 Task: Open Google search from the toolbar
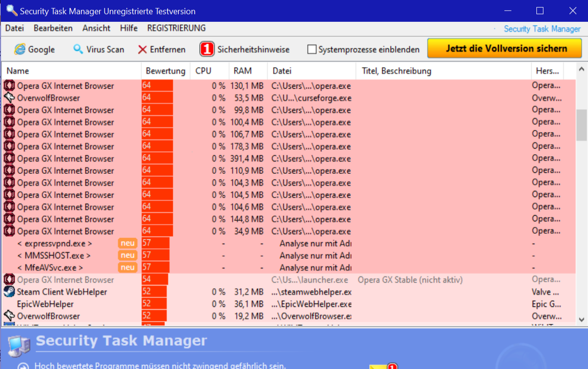(35, 49)
